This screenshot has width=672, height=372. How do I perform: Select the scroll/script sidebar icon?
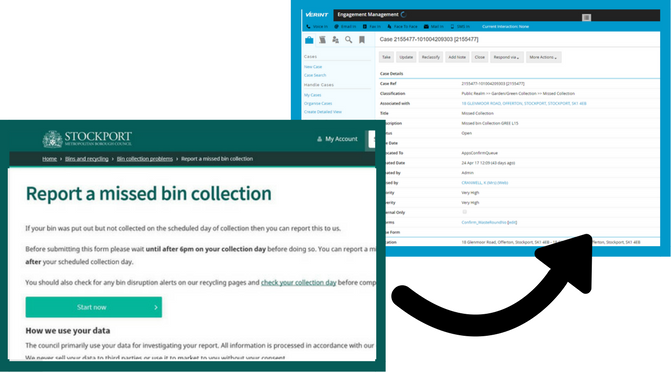(322, 40)
